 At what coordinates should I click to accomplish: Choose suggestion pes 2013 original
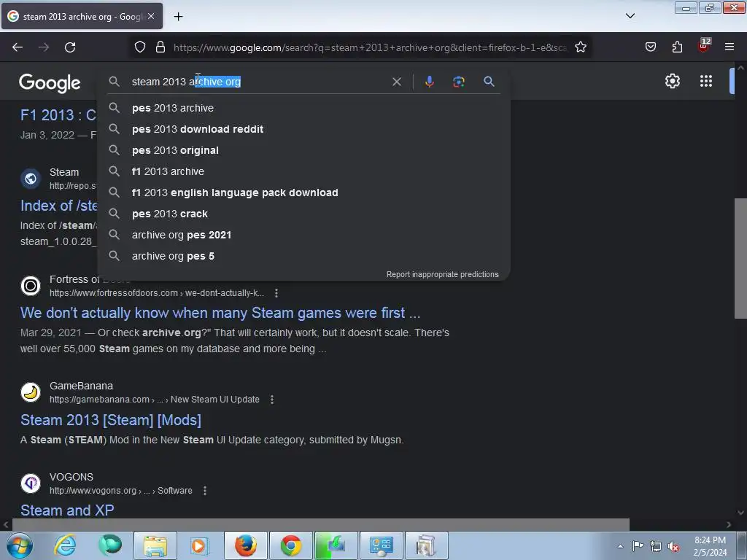303,150
